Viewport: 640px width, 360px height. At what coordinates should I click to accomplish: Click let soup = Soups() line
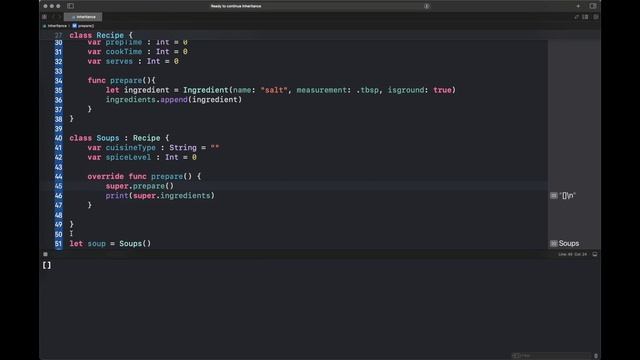(110, 244)
